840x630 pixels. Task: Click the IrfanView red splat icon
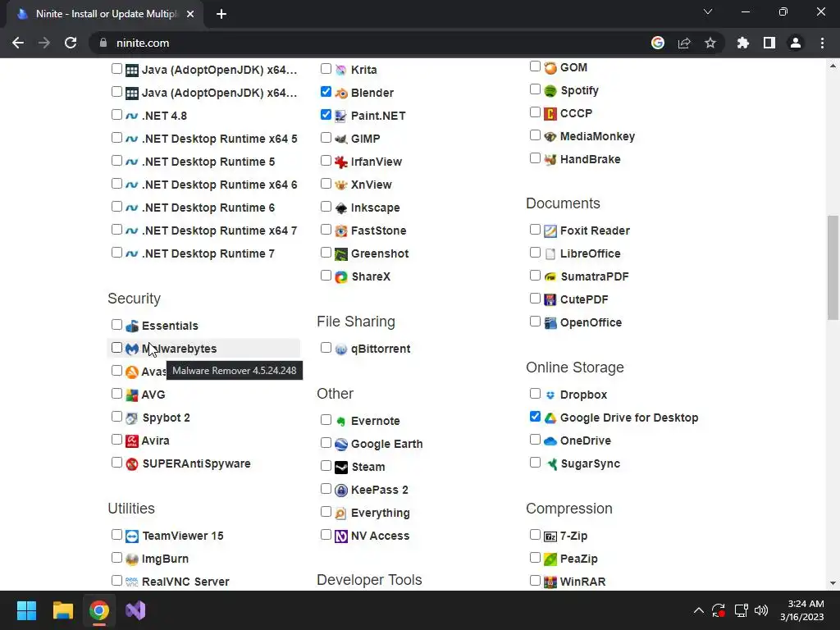click(341, 162)
